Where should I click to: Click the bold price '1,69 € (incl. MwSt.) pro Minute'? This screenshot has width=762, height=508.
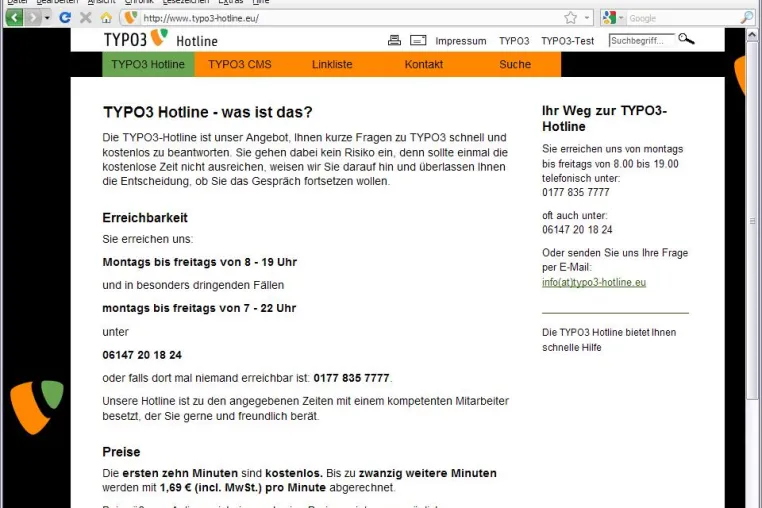pyautogui.click(x=242, y=488)
